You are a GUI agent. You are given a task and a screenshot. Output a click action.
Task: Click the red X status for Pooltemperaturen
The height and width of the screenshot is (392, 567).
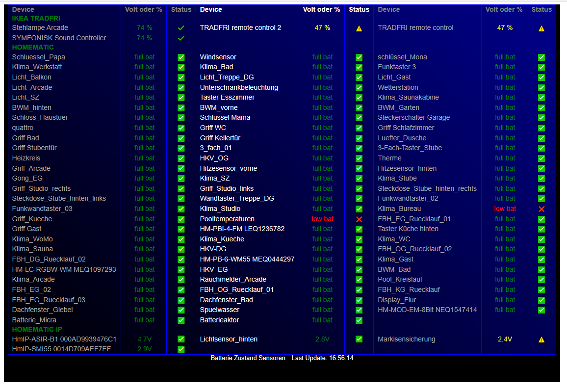pyautogui.click(x=359, y=219)
